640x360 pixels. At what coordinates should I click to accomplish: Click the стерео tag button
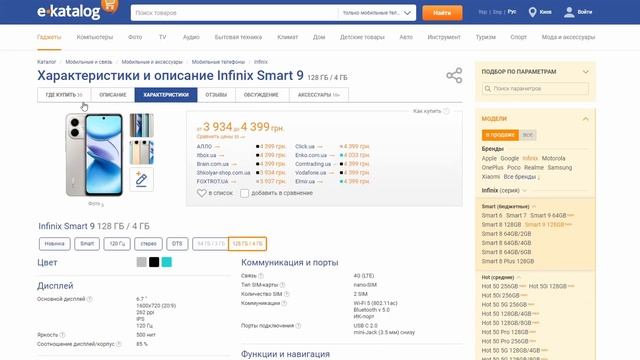tap(149, 244)
